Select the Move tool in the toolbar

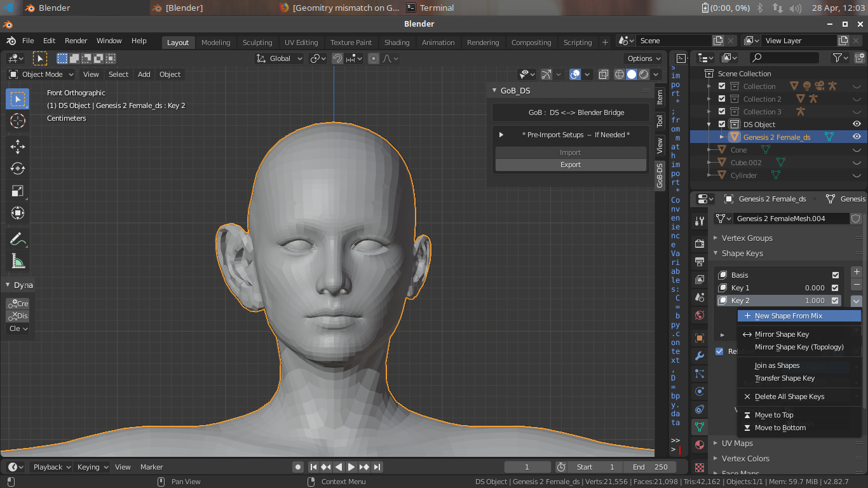tap(18, 147)
